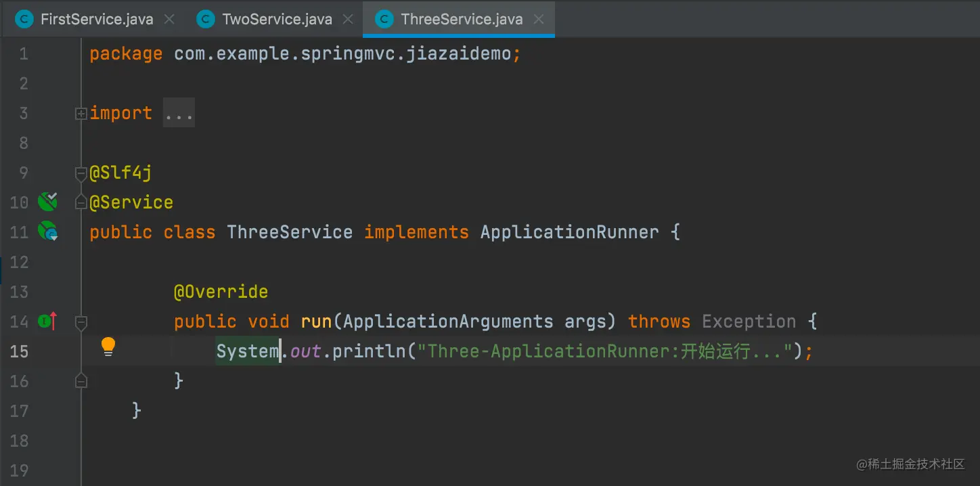The height and width of the screenshot is (486, 980).
Task: Click the ThreeService.java class file icon
Action: click(x=384, y=20)
